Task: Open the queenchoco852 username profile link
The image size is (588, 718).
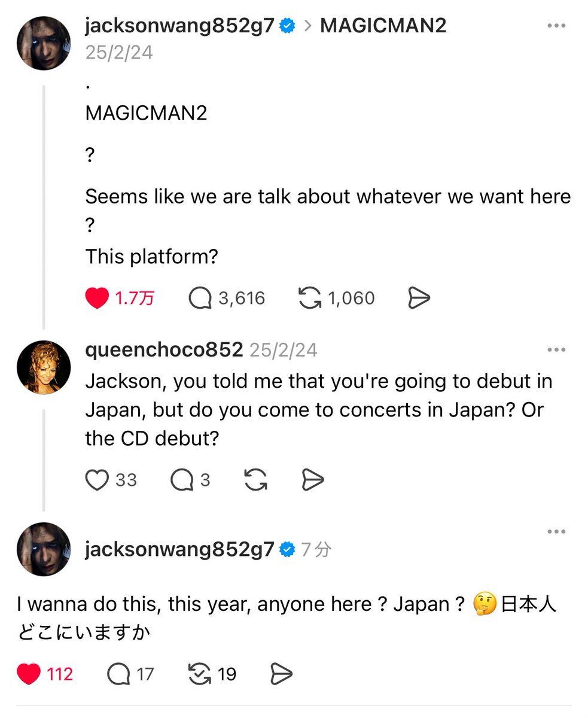Action: coord(164,350)
